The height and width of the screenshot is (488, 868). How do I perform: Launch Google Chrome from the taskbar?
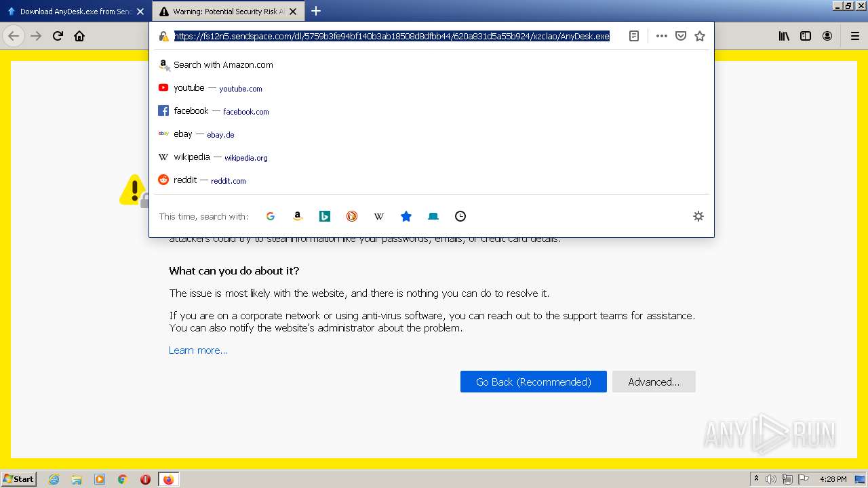(122, 479)
